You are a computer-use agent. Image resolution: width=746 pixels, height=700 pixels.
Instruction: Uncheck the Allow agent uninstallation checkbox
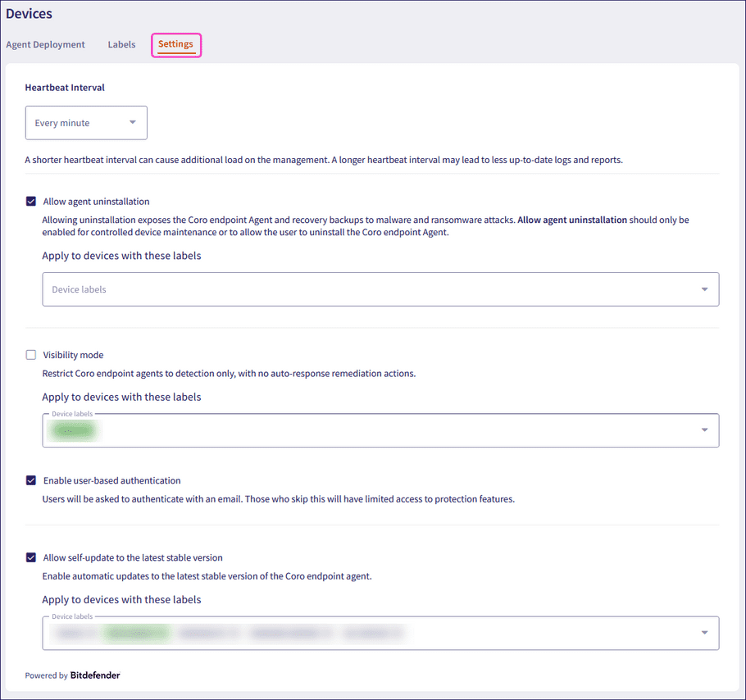pos(31,201)
